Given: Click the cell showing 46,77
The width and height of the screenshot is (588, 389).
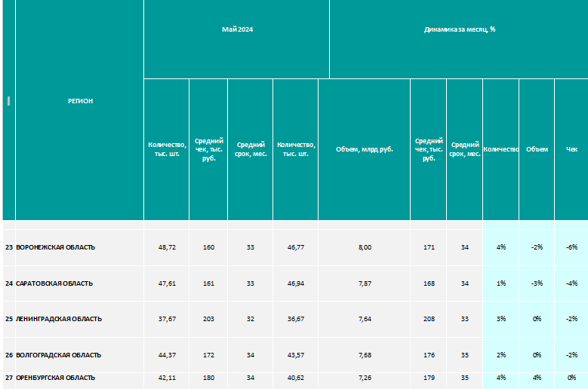Looking at the screenshot, I should (x=295, y=247).
